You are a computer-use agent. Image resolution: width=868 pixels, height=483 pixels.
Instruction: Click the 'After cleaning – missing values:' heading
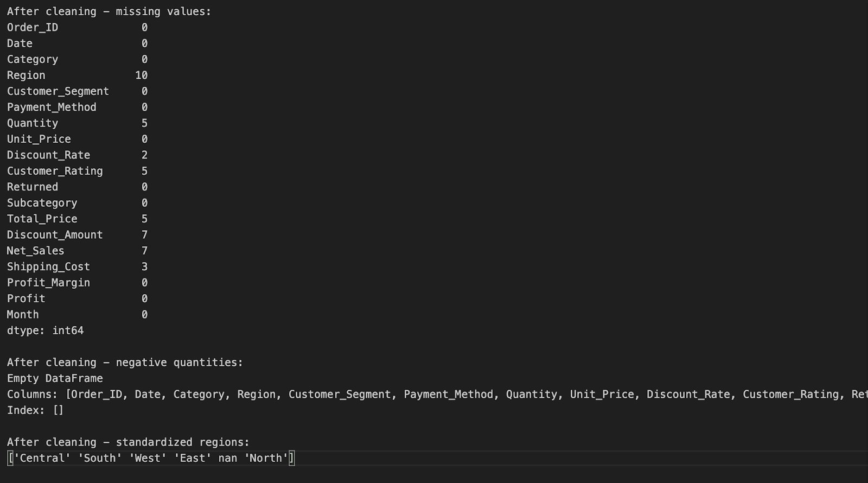tap(108, 11)
